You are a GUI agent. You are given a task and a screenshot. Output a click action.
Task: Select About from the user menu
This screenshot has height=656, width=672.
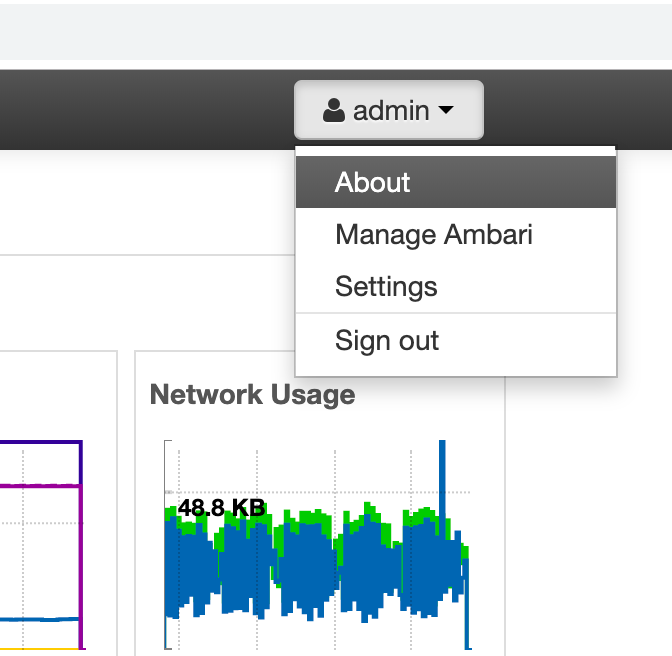(x=373, y=182)
